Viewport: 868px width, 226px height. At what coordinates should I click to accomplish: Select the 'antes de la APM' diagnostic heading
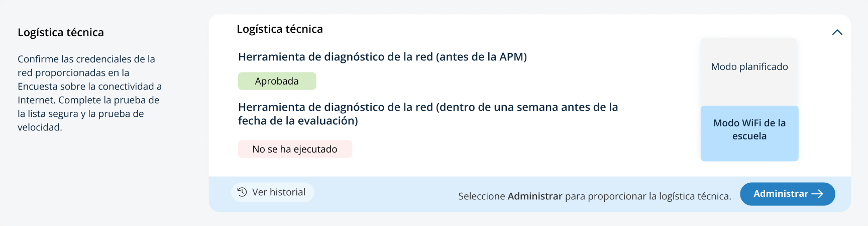pyautogui.click(x=382, y=57)
